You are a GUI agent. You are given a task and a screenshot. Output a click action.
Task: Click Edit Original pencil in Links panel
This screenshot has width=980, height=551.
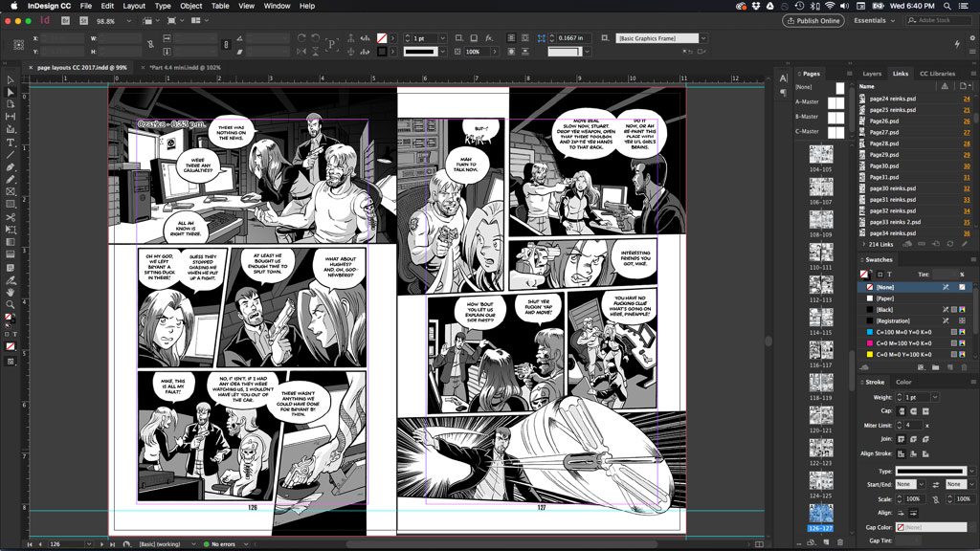(964, 244)
